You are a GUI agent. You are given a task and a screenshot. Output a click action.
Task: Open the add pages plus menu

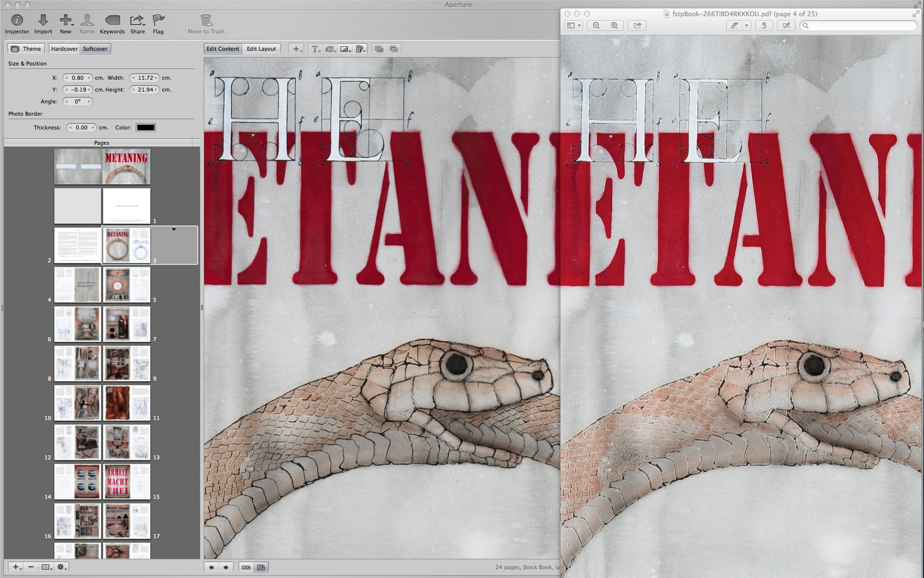point(16,567)
